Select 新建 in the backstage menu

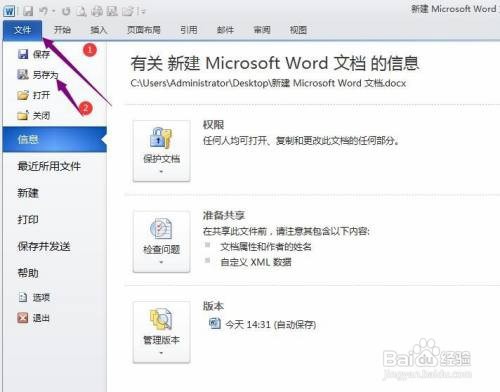28,193
